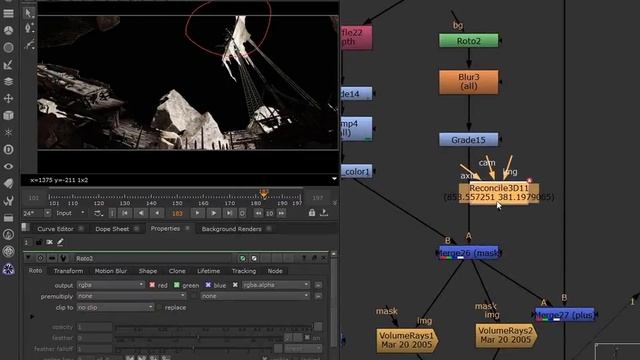Switch to the Background Renders tab

tap(231, 229)
